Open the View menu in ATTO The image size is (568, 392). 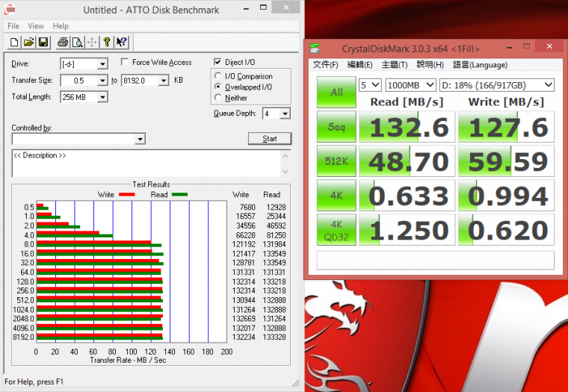pos(35,26)
